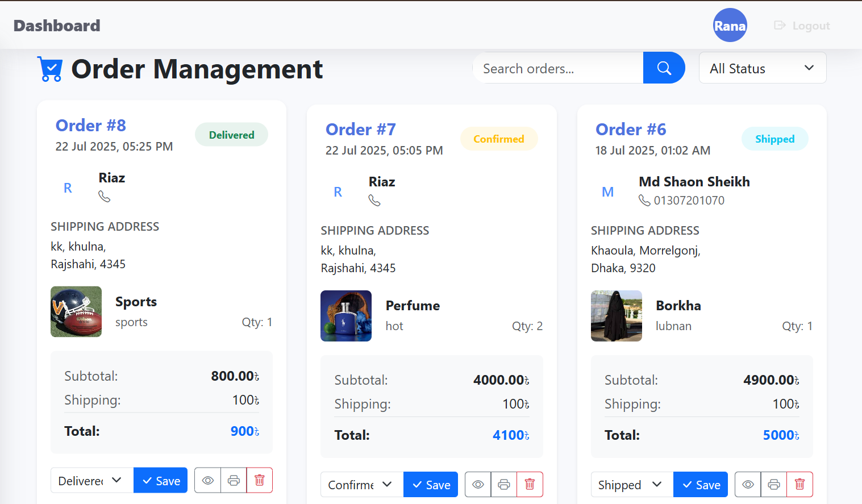The height and width of the screenshot is (504, 862).
Task: Go to Dashboard in the header
Action: [x=57, y=26]
